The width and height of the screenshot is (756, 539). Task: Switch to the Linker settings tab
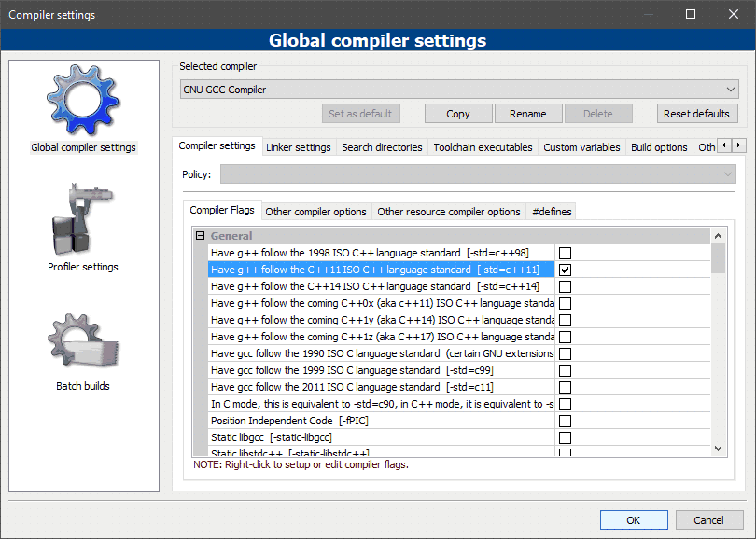(298, 147)
